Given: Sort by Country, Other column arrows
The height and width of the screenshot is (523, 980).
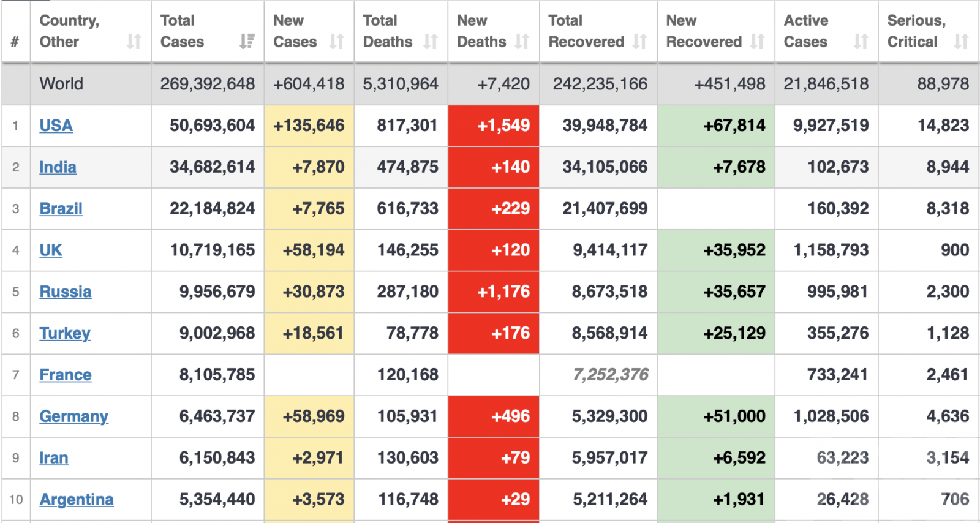Looking at the screenshot, I should pos(134,42).
